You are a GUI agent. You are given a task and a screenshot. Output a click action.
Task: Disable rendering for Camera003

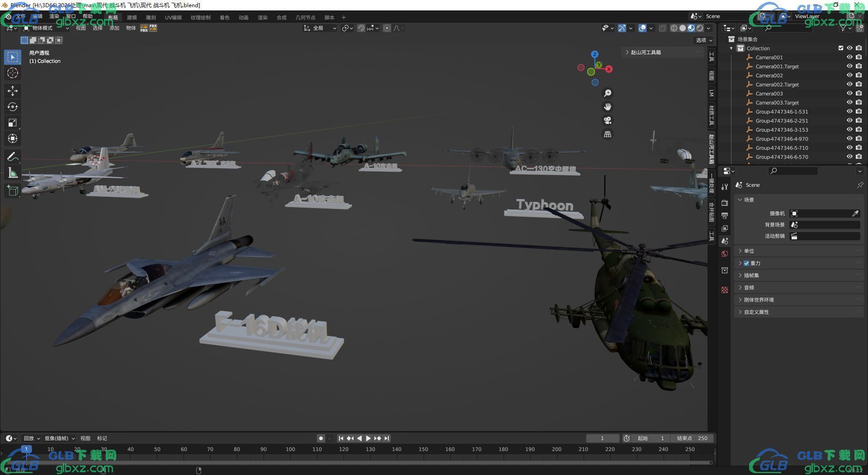(x=859, y=93)
